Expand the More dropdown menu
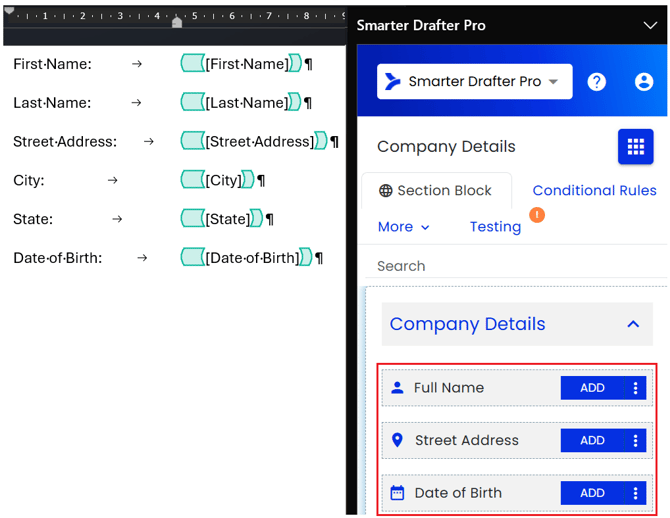Image resolution: width=670 pixels, height=518 pixels. tap(403, 227)
